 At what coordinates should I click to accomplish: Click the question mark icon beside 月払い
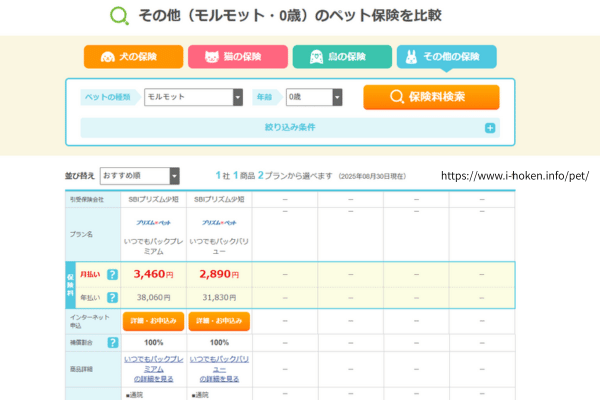pyautogui.click(x=112, y=274)
